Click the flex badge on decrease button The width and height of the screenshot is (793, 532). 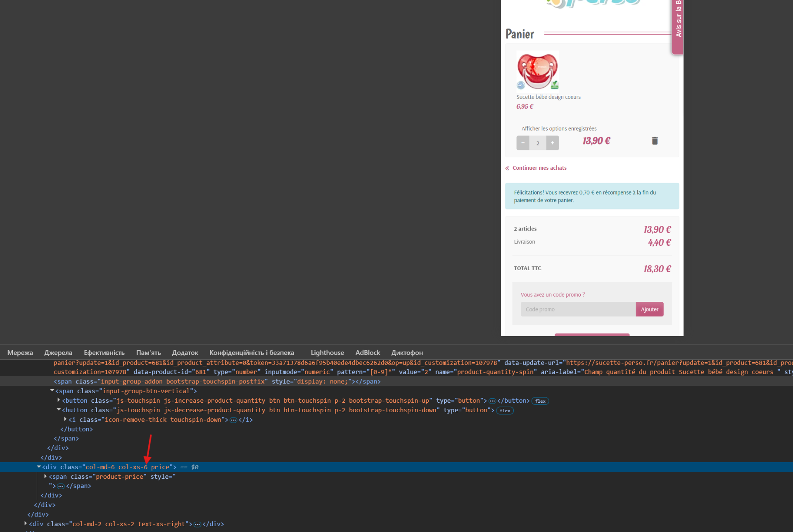click(505, 411)
